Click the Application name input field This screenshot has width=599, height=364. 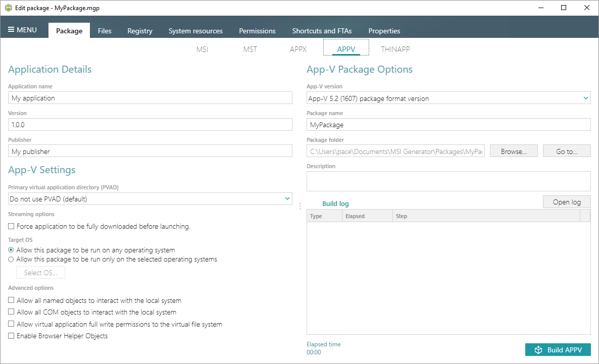click(150, 98)
